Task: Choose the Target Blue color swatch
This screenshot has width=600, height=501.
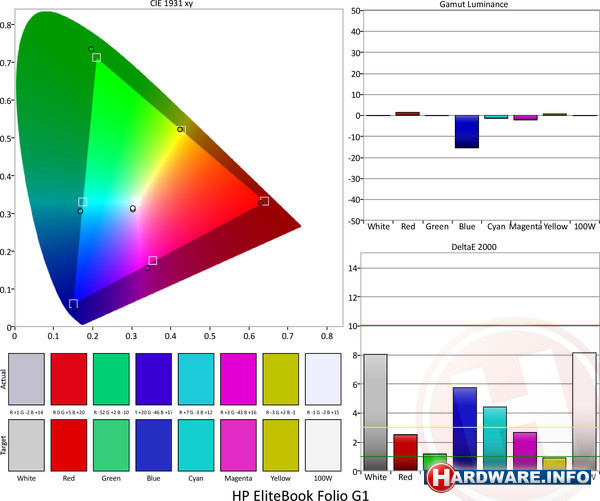Action: [x=153, y=445]
